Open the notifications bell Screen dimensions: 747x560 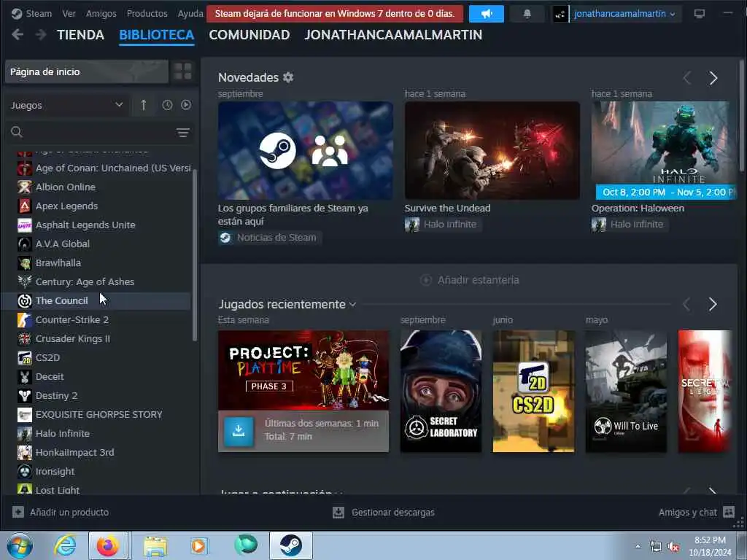527,14
